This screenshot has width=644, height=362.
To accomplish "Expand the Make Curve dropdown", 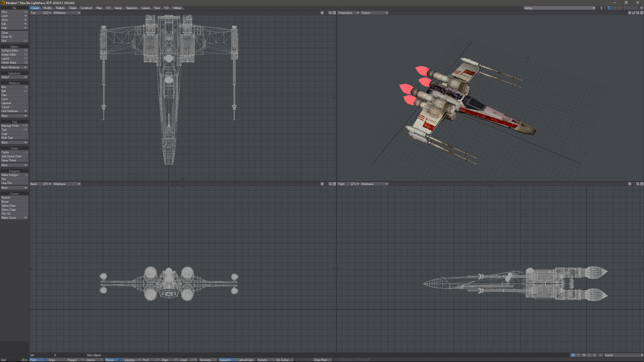I will (x=14, y=218).
